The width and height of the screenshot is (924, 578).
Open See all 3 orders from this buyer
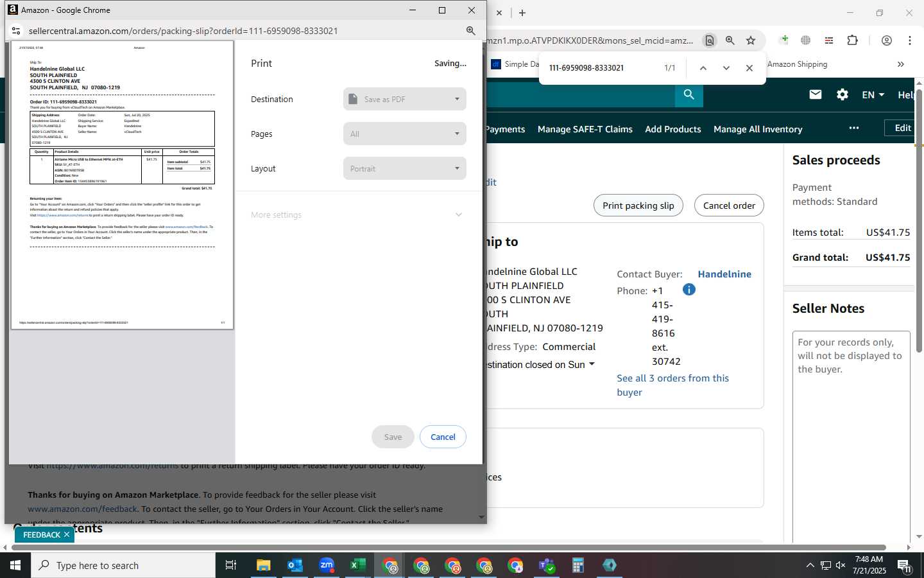coord(672,385)
